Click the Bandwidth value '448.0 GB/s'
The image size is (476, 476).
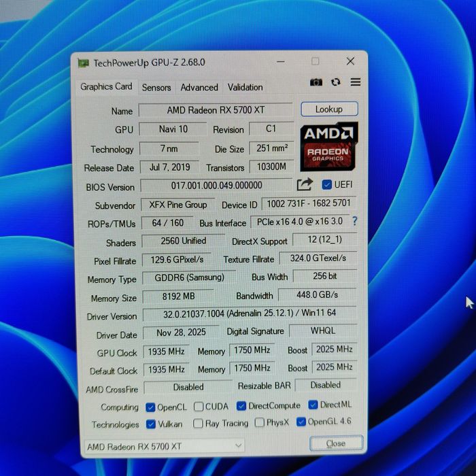(318, 294)
